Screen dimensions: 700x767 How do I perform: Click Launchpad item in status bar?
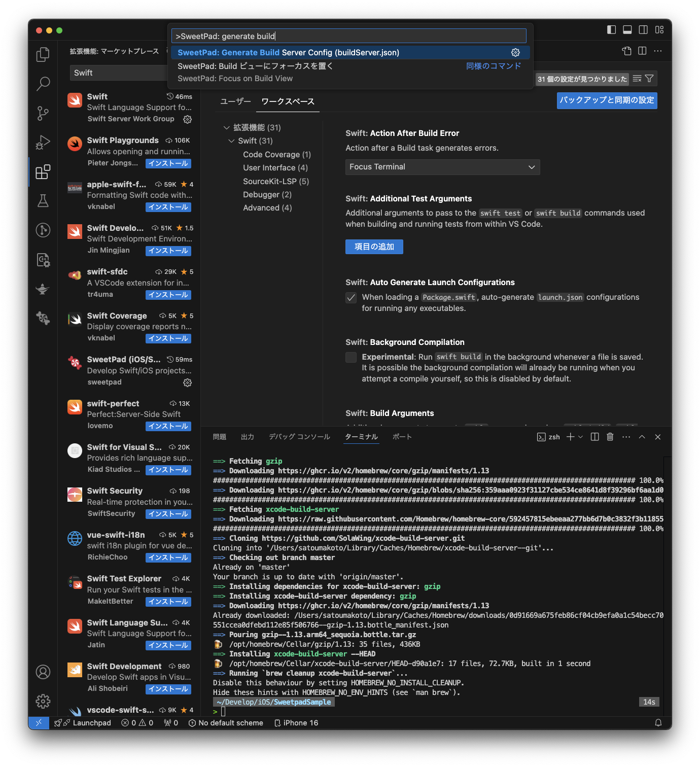(x=83, y=723)
